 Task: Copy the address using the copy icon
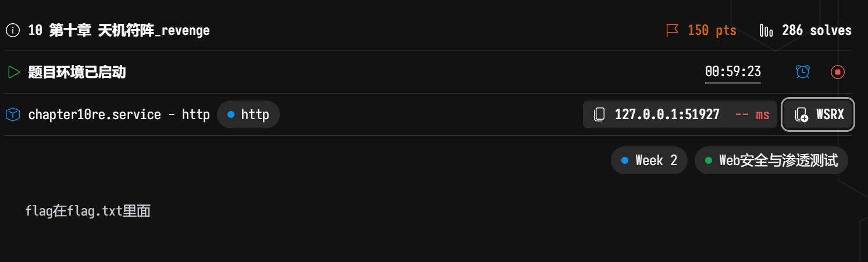tap(599, 114)
